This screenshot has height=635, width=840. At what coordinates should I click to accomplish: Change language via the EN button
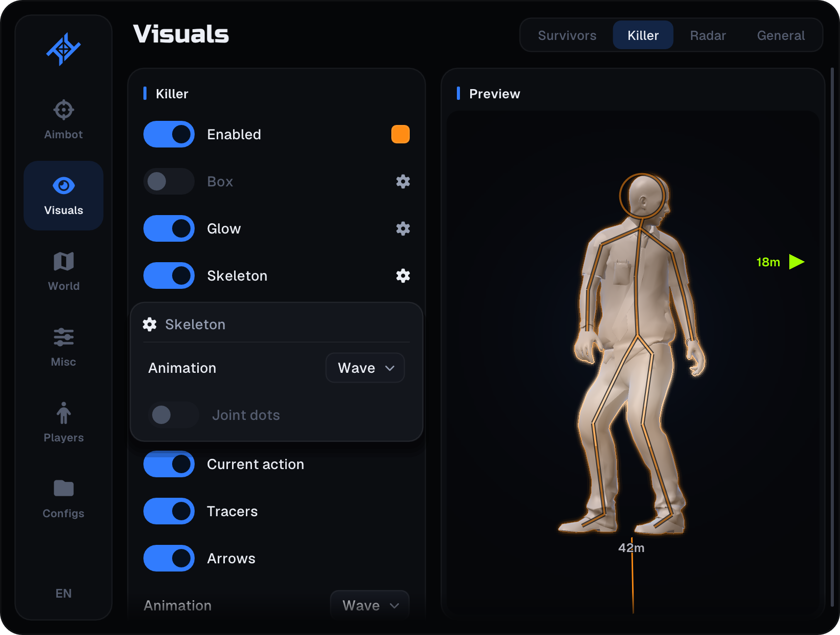tap(64, 593)
